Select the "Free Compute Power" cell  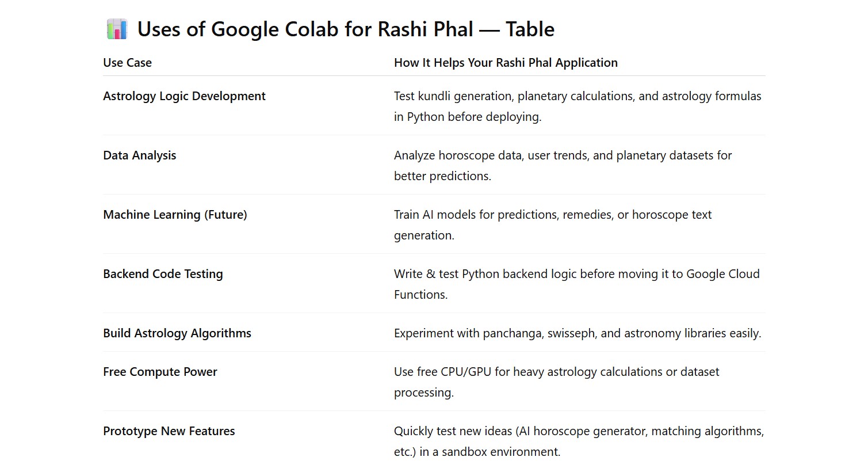pyautogui.click(x=160, y=372)
